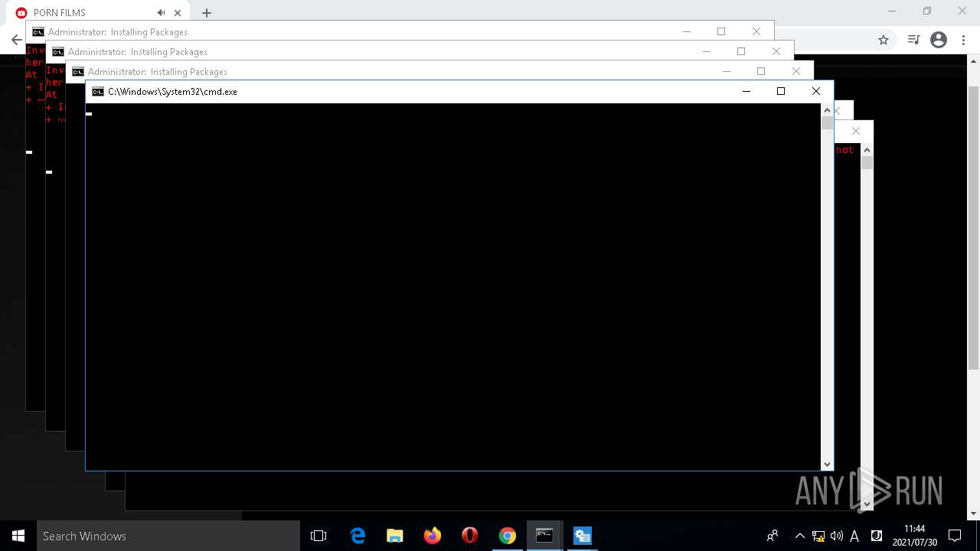Launch Opera from taskbar
980x551 pixels.
[470, 536]
